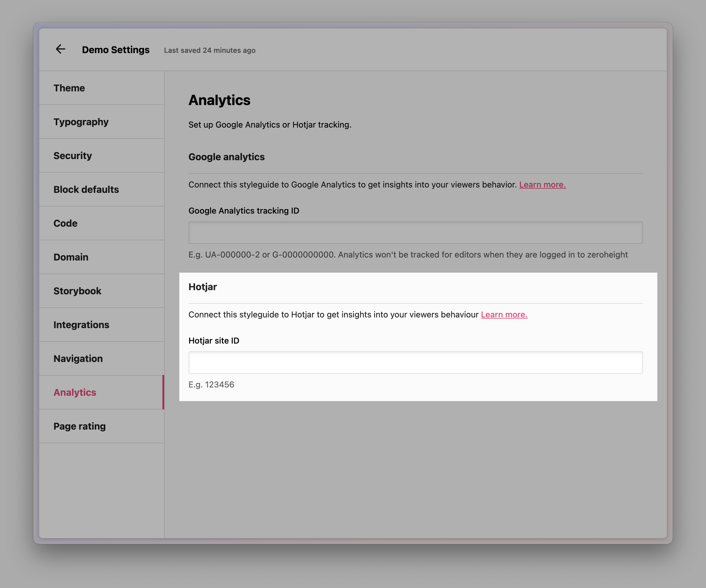Open the Typography settings tab

(x=102, y=122)
